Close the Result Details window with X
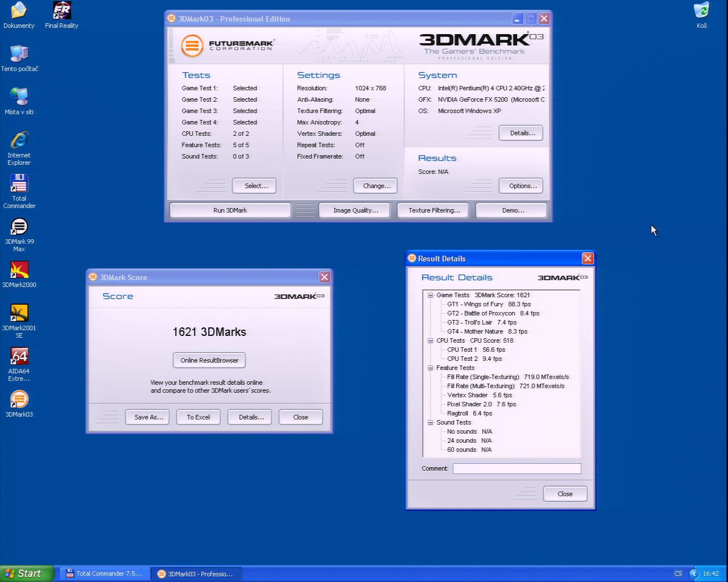Screen dimensions: 728x582 [x=588, y=259]
